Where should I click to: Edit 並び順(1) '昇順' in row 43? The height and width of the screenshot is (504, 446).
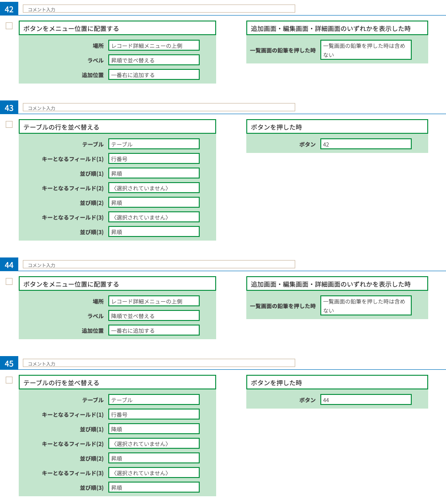154,173
